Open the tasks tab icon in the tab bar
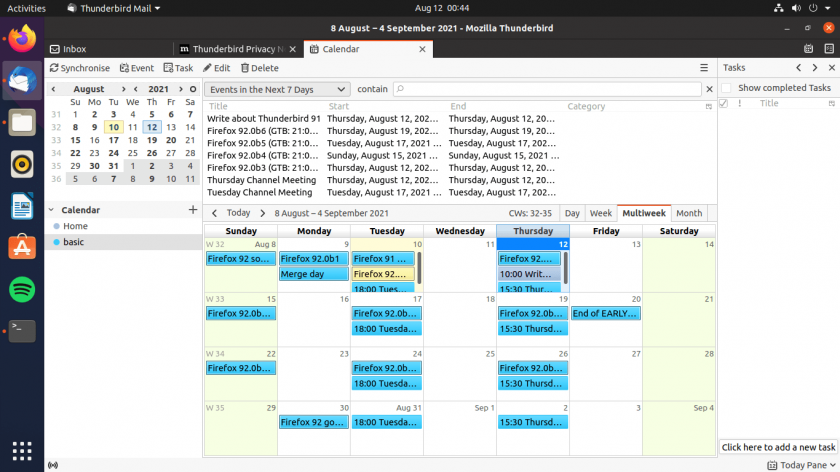The image size is (840, 472). point(829,49)
